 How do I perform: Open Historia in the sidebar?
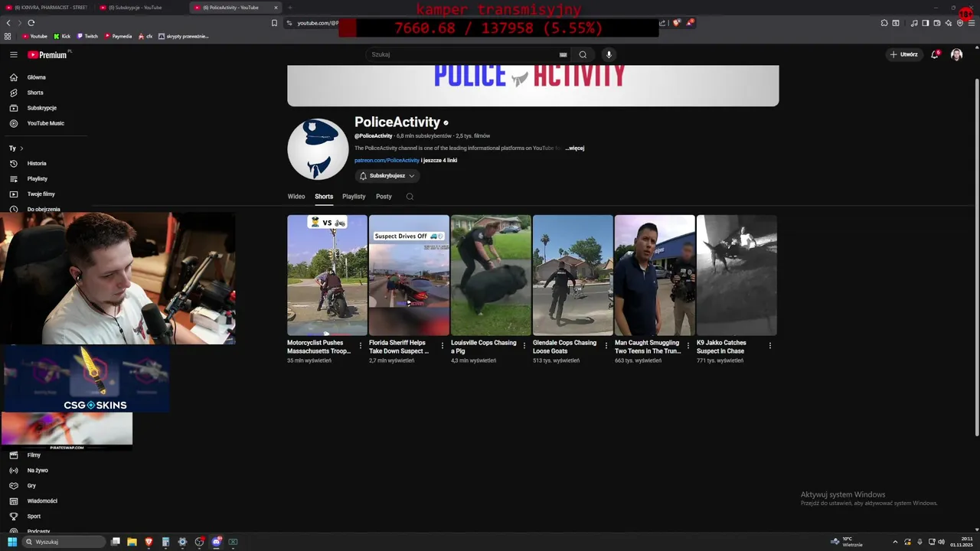tap(37, 163)
